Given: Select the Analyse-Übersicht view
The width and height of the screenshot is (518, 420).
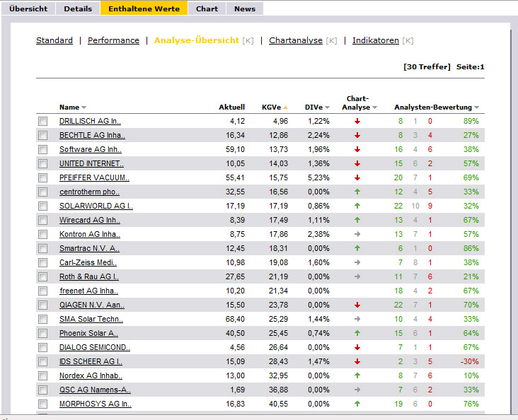Looking at the screenshot, I should 196,40.
